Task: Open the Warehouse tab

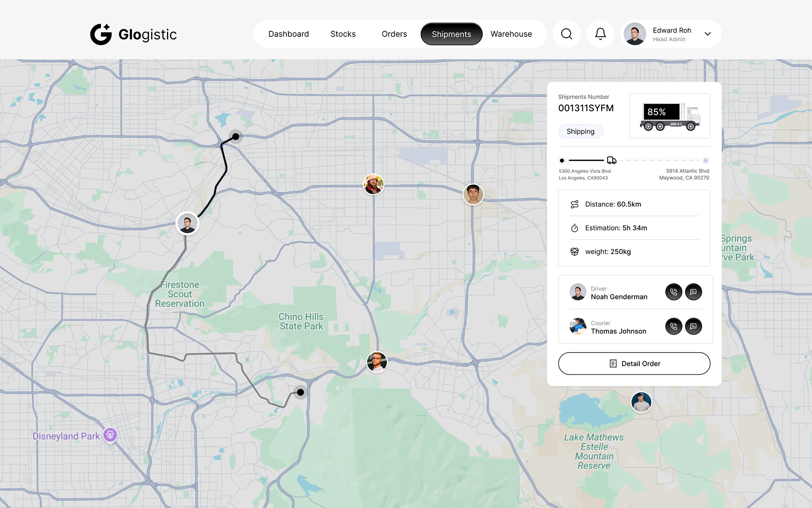Action: [511, 34]
